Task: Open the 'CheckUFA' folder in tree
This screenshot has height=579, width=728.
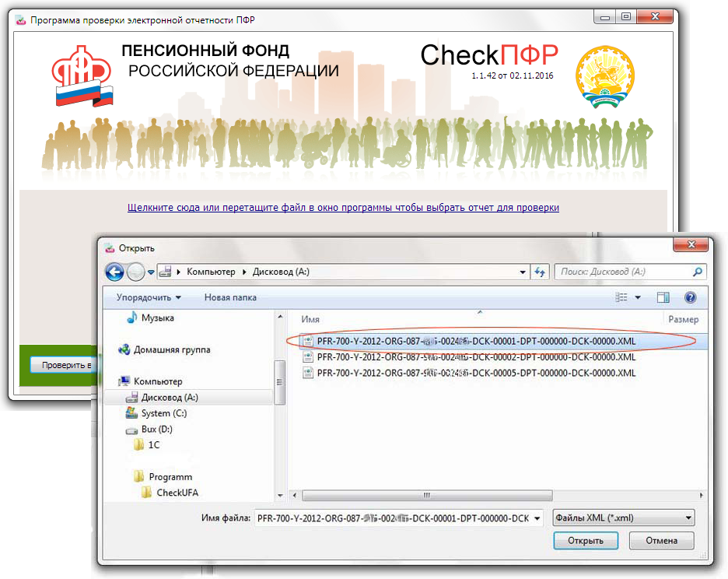Action: [x=177, y=493]
